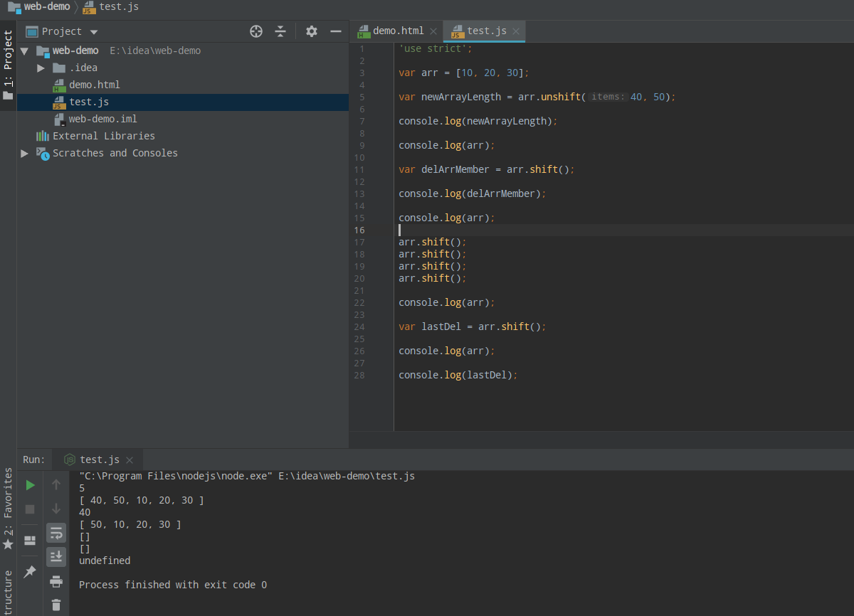This screenshot has width=854, height=616.
Task: Click the 'use strict' line
Action: point(436,48)
